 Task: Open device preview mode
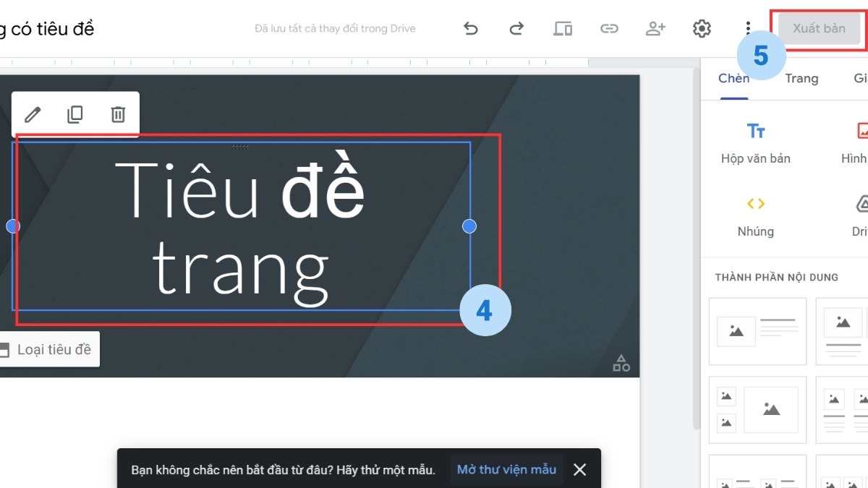point(563,29)
